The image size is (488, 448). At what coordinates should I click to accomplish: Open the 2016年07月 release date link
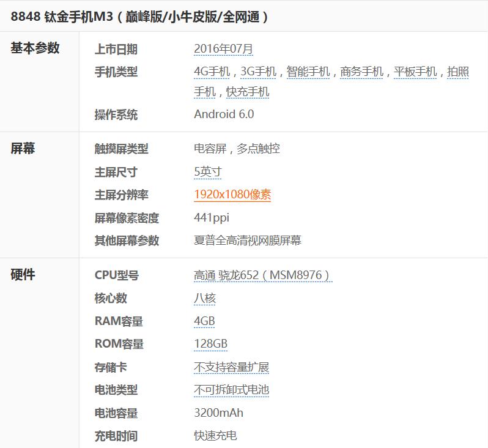click(x=223, y=49)
